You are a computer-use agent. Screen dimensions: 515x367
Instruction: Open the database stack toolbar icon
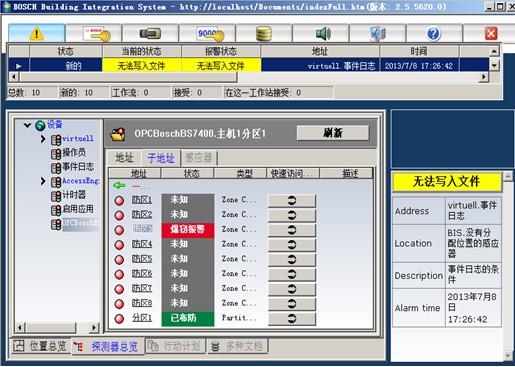(264, 34)
